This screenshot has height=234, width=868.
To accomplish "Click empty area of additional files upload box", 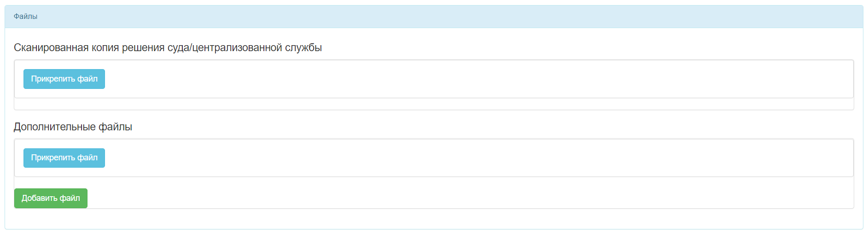I will [479, 158].
